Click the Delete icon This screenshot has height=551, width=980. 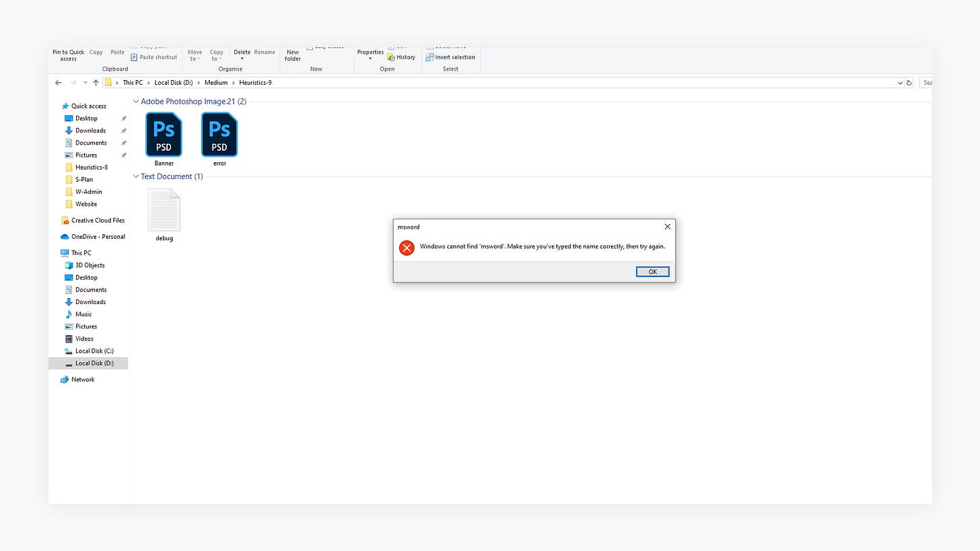click(242, 52)
